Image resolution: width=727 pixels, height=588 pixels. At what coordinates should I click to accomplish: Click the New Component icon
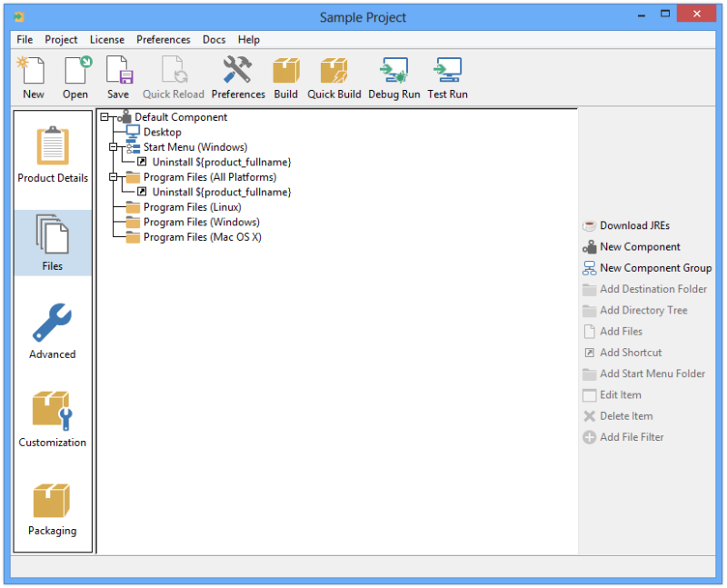click(589, 246)
